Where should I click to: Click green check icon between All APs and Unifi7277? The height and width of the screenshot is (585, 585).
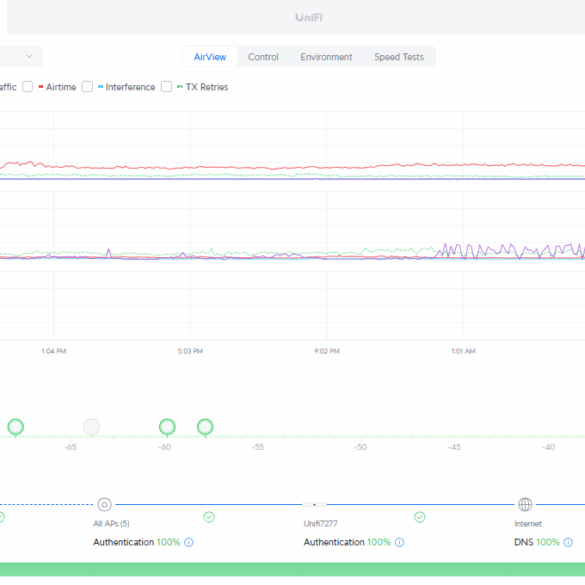pos(209,517)
